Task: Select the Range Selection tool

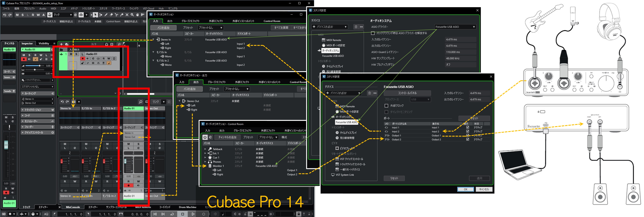Action: pos(101,15)
